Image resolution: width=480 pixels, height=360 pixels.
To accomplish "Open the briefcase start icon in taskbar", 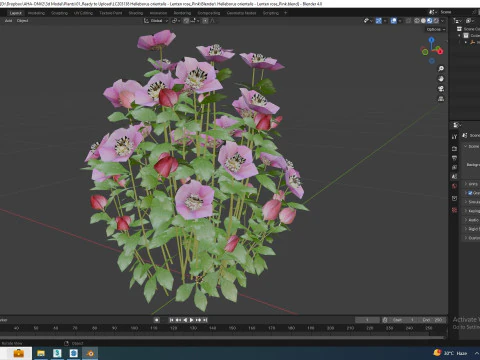I will coord(18,353).
